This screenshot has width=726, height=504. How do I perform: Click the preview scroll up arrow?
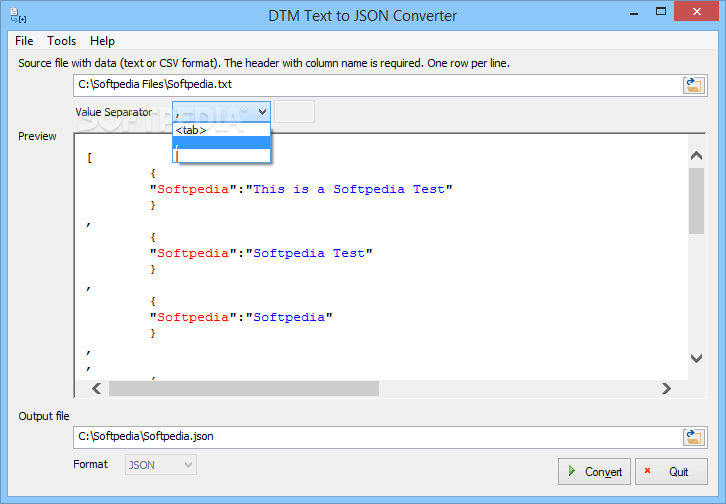point(696,156)
